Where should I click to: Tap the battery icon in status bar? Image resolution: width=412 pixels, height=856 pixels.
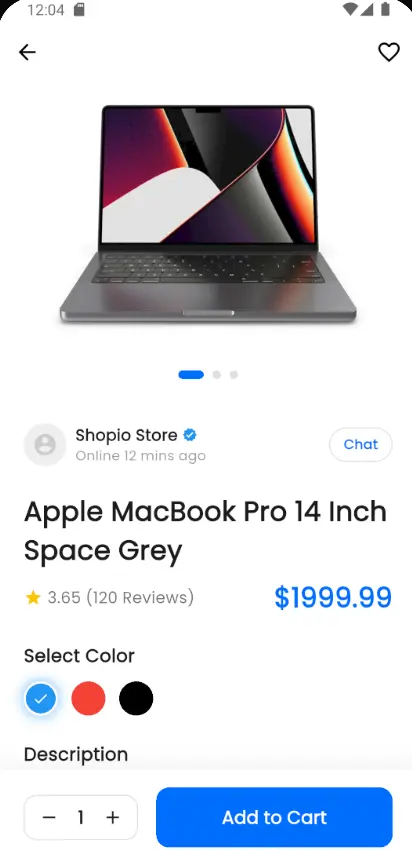pyautogui.click(x=385, y=9)
